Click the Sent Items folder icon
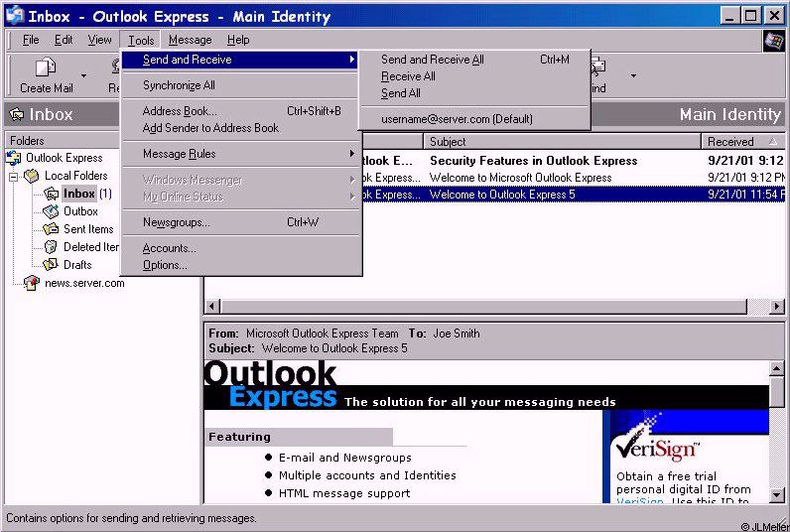 (51, 229)
